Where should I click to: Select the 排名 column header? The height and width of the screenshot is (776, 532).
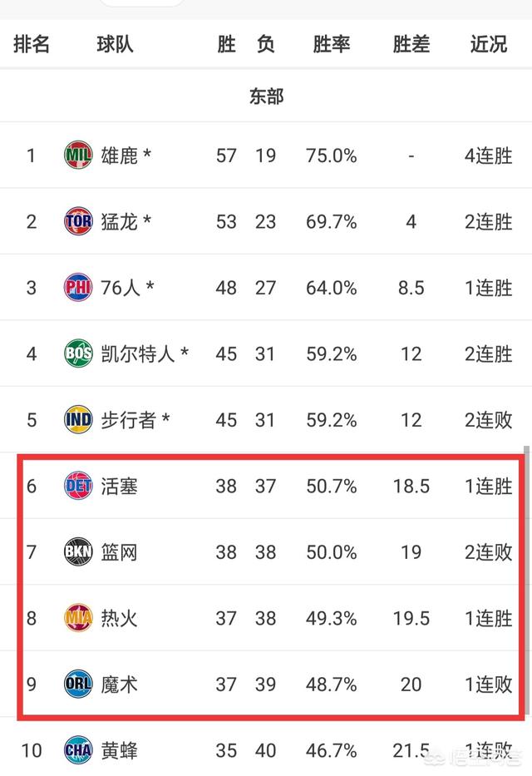31,45
